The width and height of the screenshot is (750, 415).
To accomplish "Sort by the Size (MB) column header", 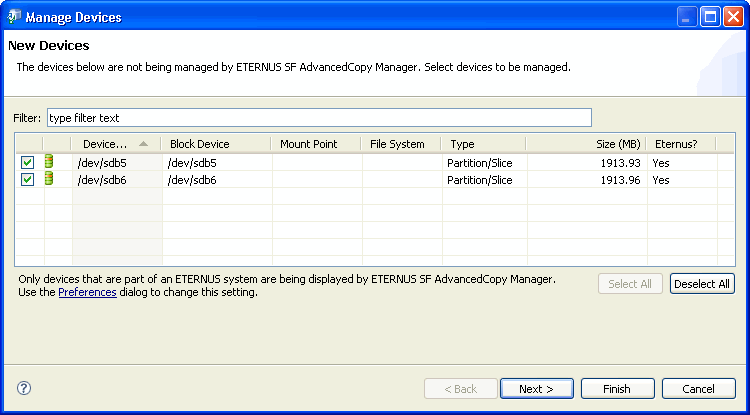I will (x=586, y=144).
